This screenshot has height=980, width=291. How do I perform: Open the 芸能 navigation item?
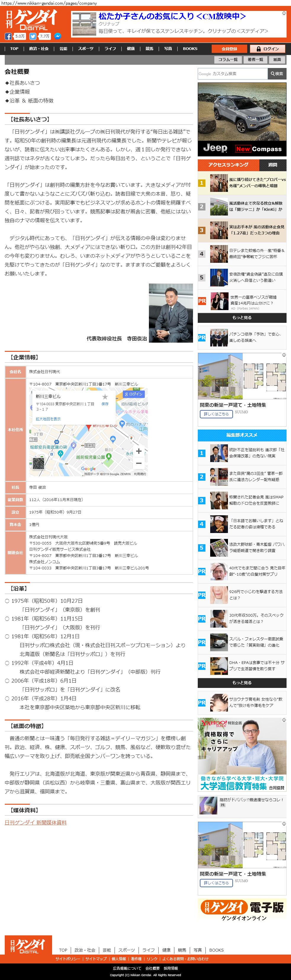(63, 49)
